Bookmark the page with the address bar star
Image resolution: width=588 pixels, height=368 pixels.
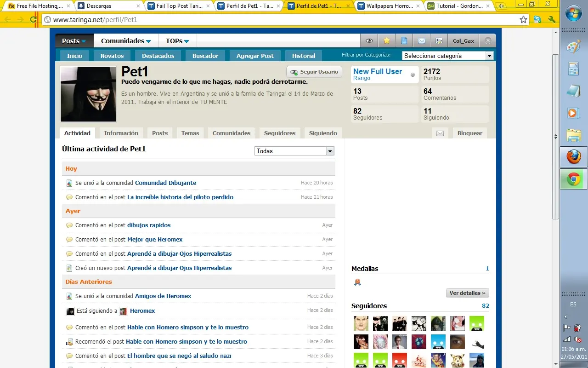pyautogui.click(x=523, y=20)
